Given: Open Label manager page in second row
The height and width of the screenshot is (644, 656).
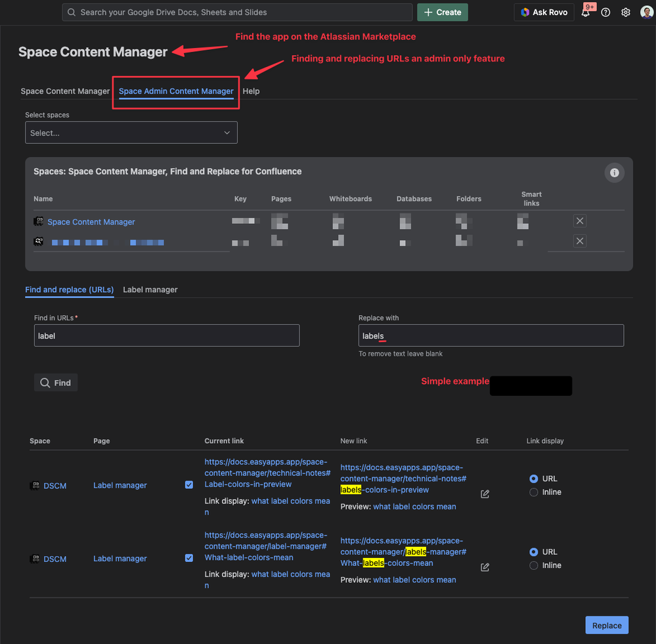Looking at the screenshot, I should coord(120,558).
